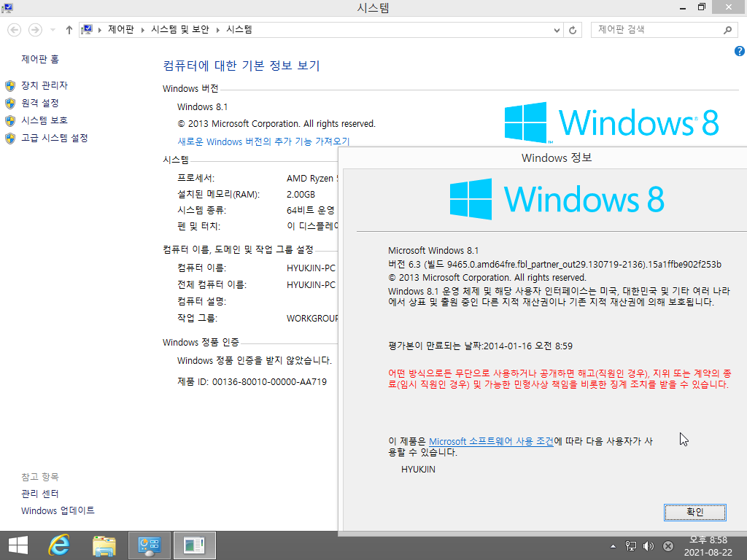Minimize the 시스템 window
This screenshot has width=747, height=560.
coord(683,7)
